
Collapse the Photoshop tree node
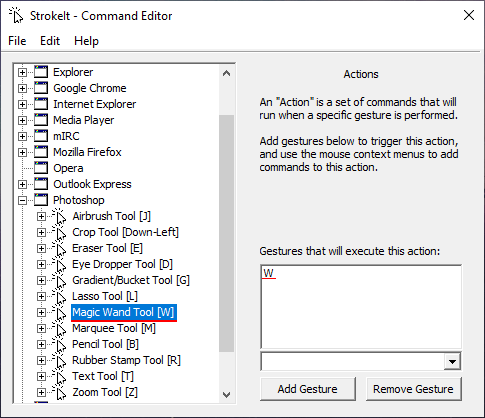(x=22, y=200)
